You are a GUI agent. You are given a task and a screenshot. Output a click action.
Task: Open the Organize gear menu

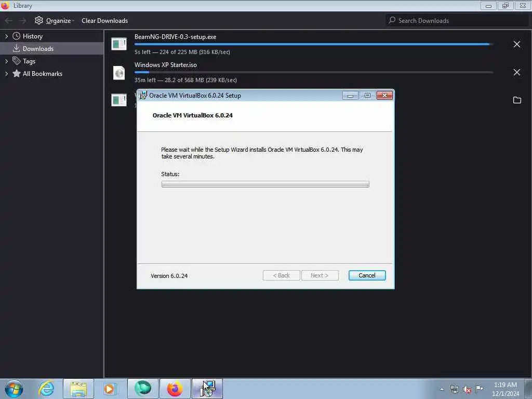[54, 21]
